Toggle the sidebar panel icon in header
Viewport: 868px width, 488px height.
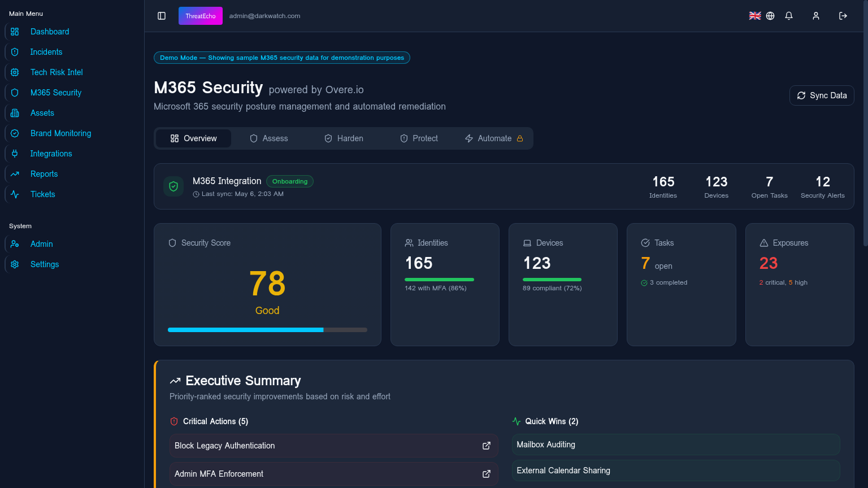162,16
